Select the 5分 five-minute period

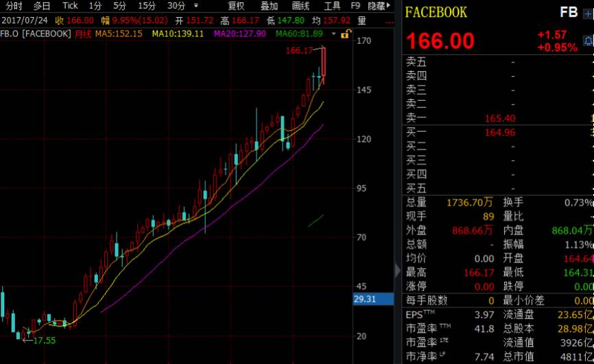(119, 6)
